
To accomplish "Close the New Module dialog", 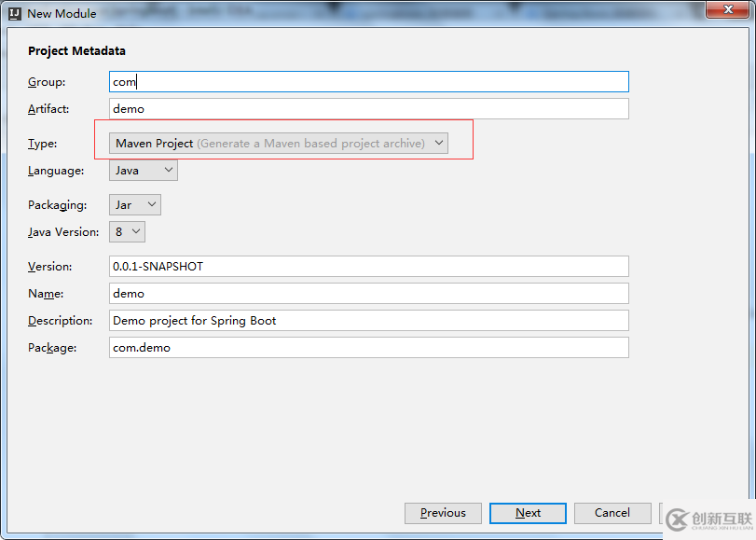I will (728, 9).
